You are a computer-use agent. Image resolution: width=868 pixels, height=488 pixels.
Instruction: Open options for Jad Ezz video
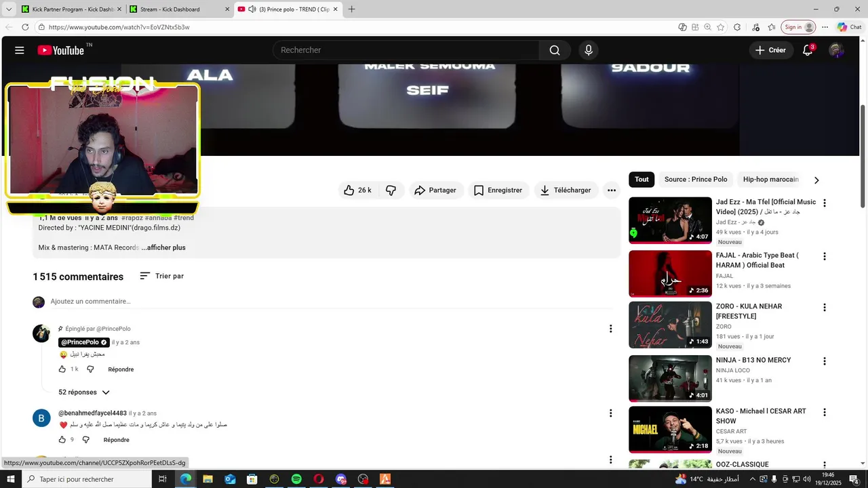coord(825,203)
